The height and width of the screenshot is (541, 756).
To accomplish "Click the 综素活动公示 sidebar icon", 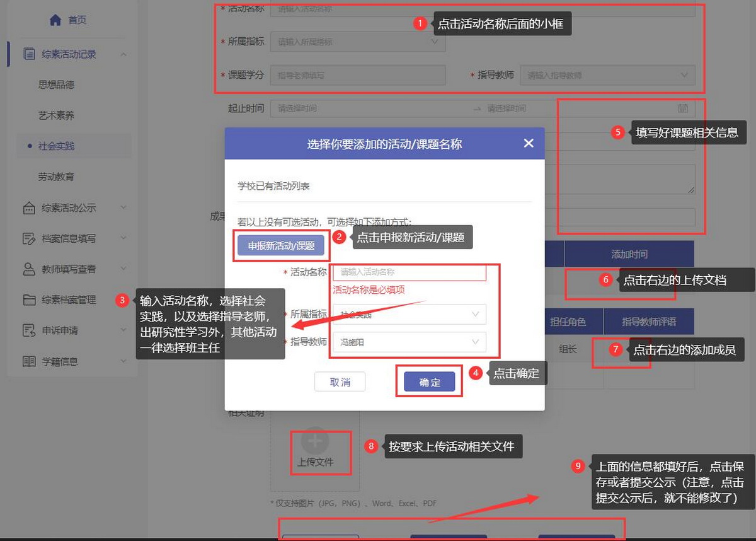I will pyautogui.click(x=29, y=208).
